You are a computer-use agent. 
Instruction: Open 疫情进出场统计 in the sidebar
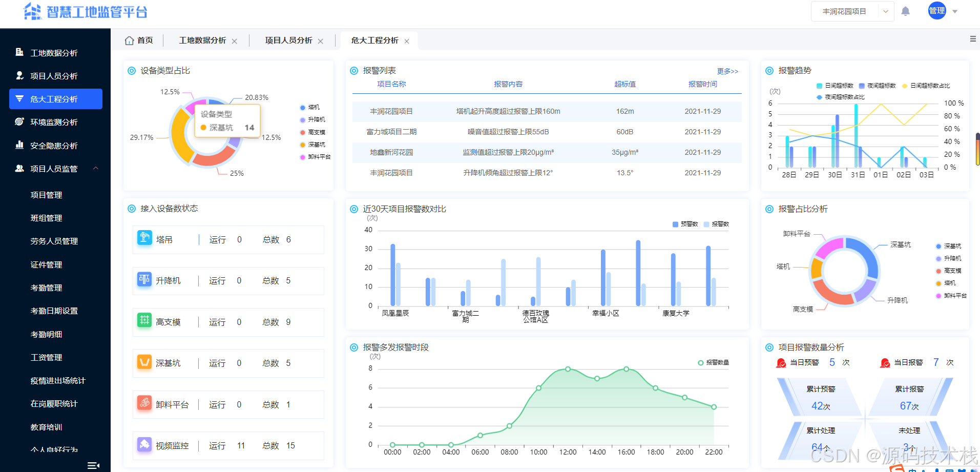click(x=58, y=380)
